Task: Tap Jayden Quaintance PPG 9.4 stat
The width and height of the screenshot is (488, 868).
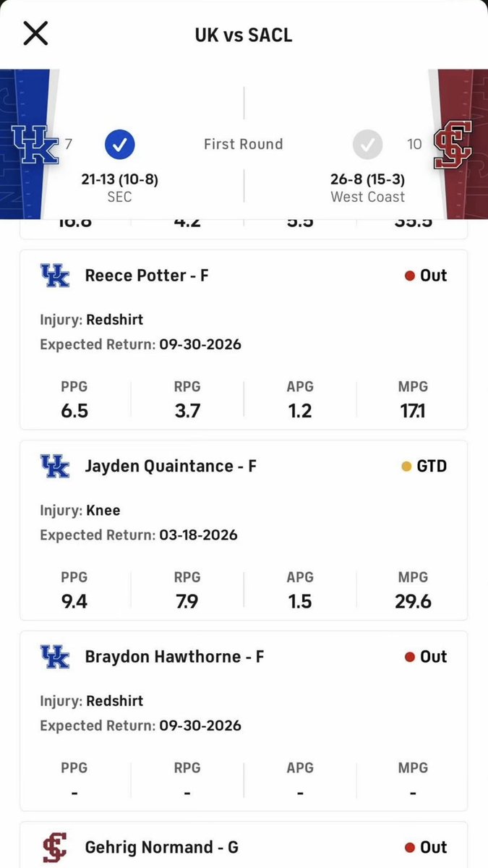Action: (74, 590)
